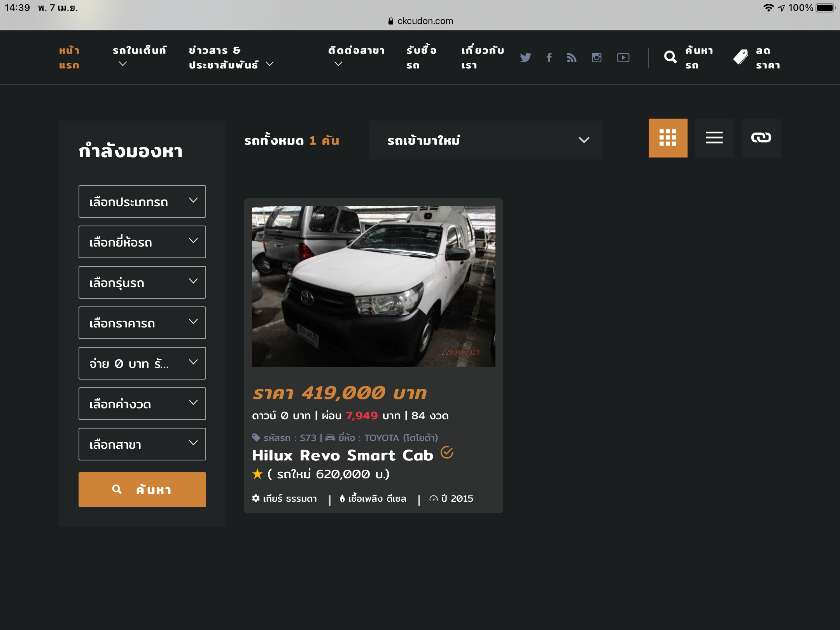Open the Facebook social icon
Image resolution: width=840 pixels, height=630 pixels.
[x=549, y=58]
